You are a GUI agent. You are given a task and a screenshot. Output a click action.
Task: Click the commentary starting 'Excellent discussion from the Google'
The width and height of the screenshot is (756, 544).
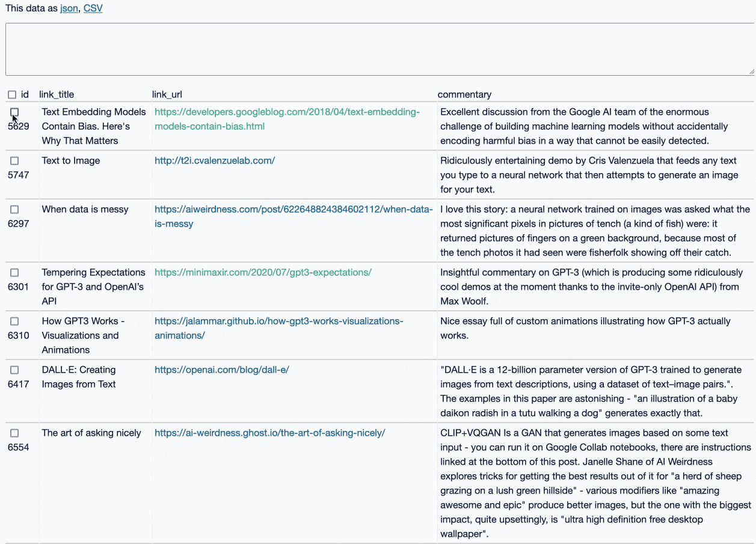pyautogui.click(x=584, y=126)
